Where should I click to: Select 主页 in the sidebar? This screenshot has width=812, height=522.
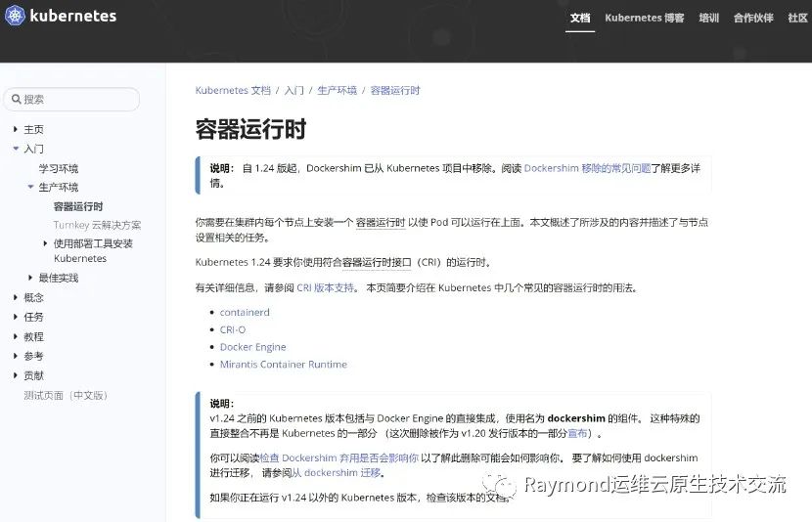(x=33, y=129)
